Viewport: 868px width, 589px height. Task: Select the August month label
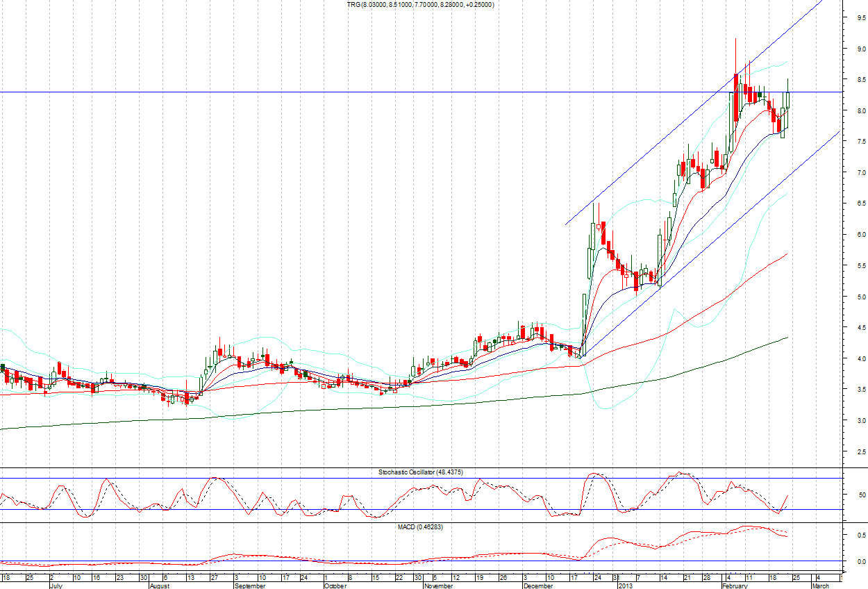(160, 585)
